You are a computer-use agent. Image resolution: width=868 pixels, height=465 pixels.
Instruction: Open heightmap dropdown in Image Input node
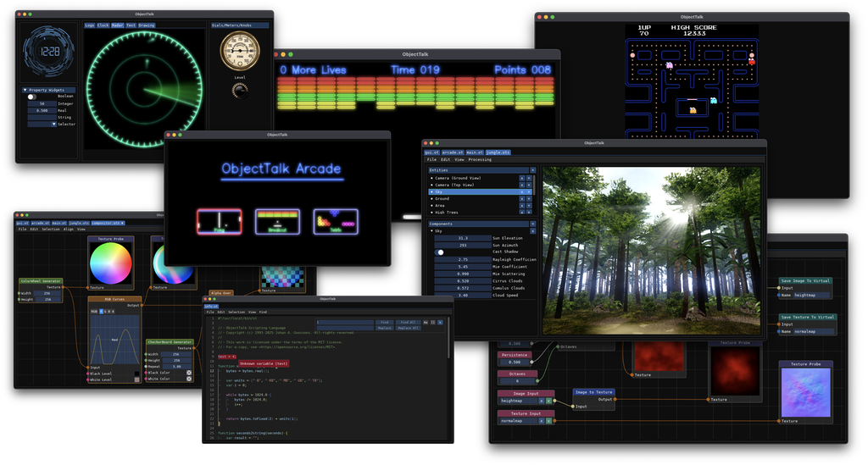(548, 401)
